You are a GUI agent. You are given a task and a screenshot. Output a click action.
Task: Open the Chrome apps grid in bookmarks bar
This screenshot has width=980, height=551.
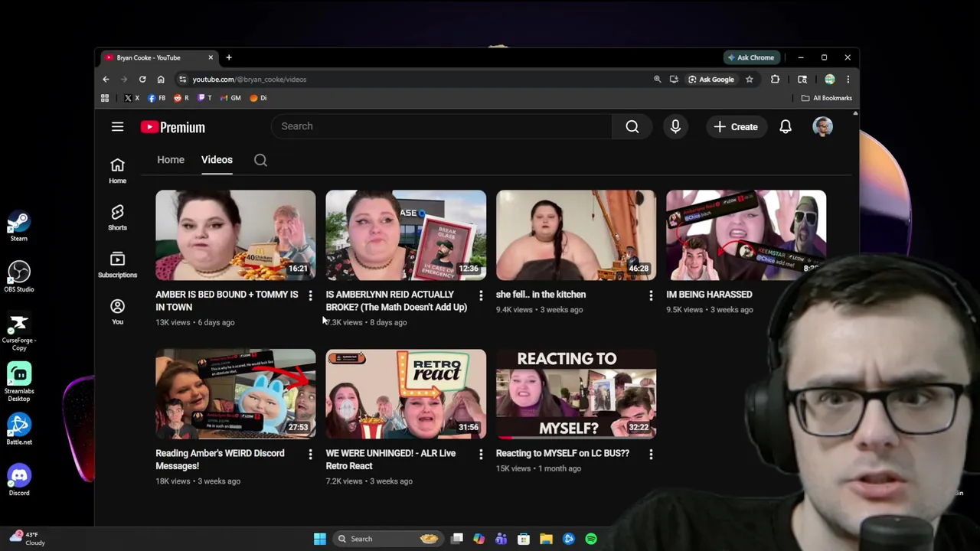point(105,98)
